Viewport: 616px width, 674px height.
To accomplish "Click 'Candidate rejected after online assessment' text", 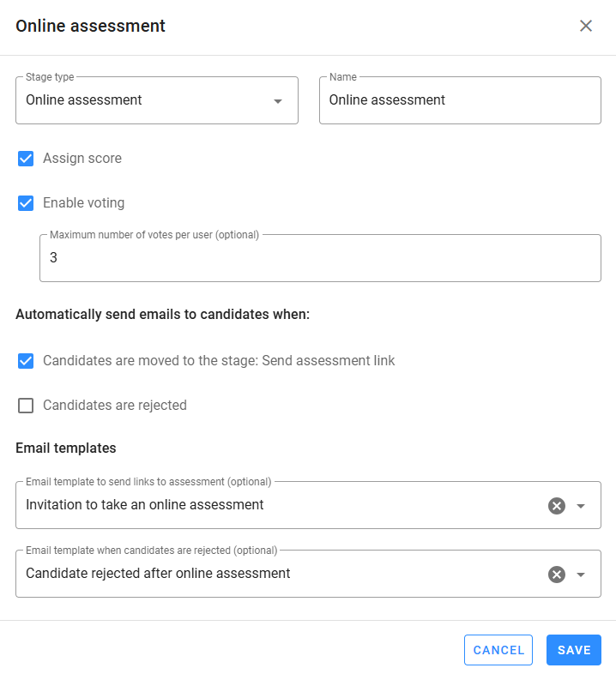I will click(158, 574).
